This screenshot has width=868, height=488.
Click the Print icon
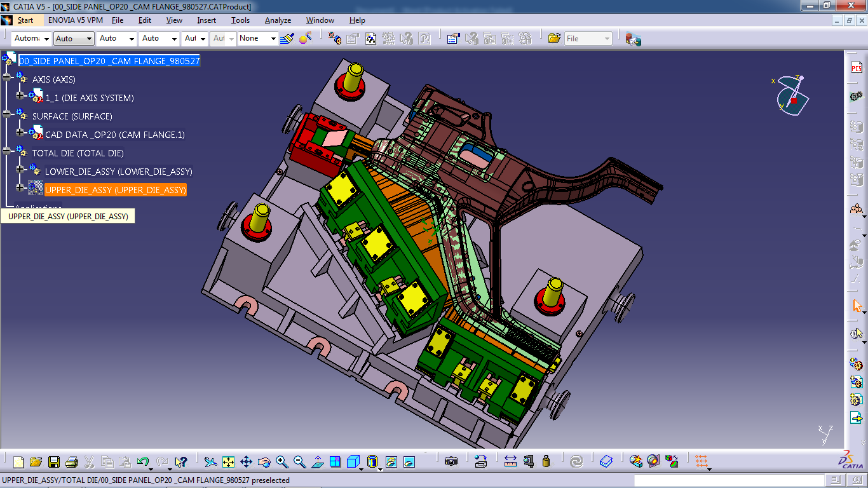(x=71, y=462)
